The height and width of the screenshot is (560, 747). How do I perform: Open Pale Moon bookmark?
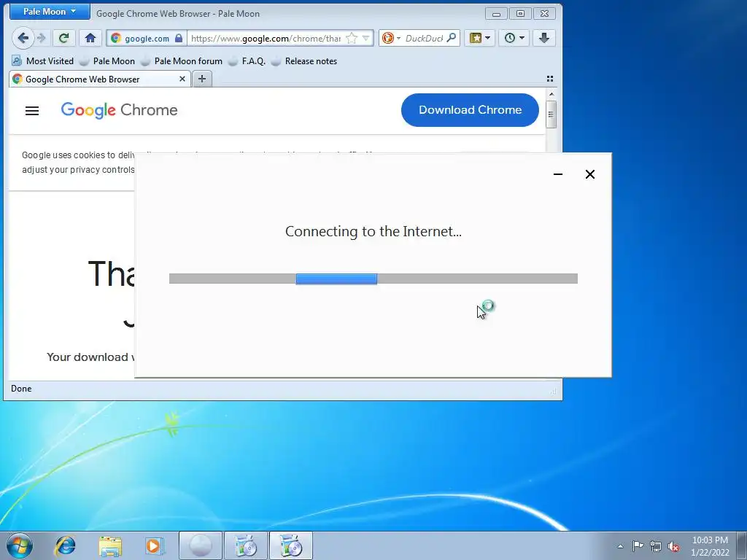coord(107,61)
